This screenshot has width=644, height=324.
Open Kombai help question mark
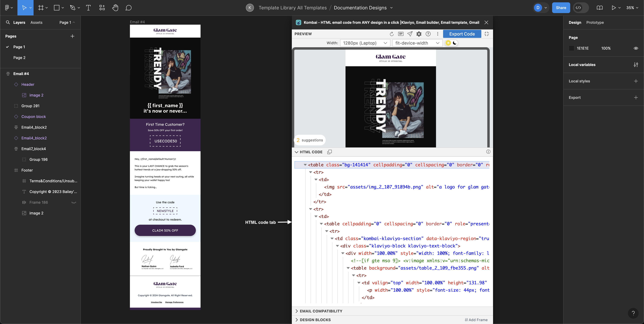coord(428,34)
